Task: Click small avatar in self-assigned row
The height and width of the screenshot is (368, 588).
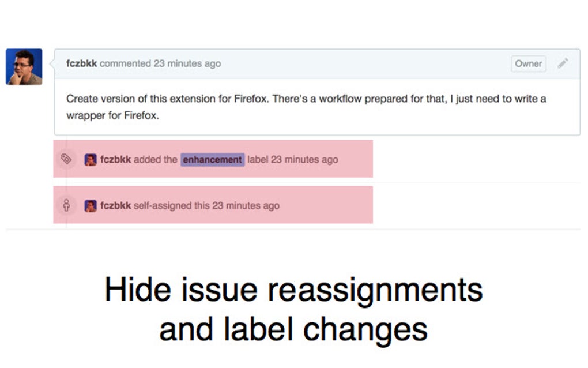Action: tap(91, 206)
